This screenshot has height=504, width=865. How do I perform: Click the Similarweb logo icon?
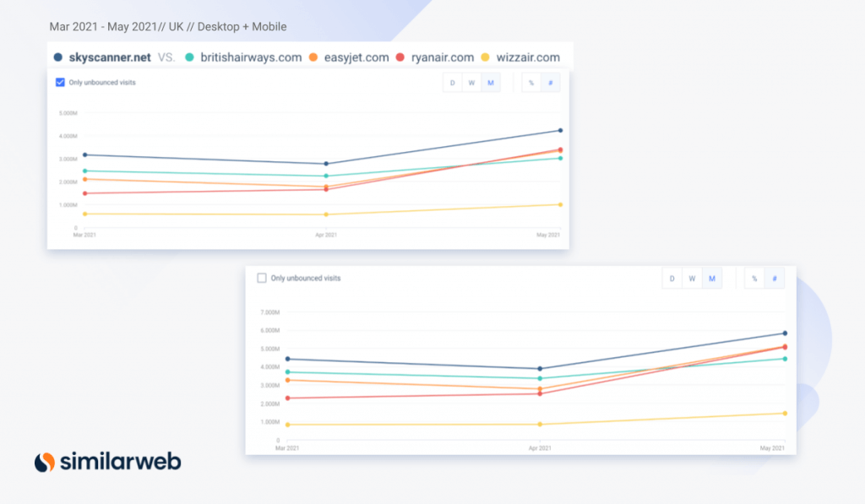tap(45, 462)
